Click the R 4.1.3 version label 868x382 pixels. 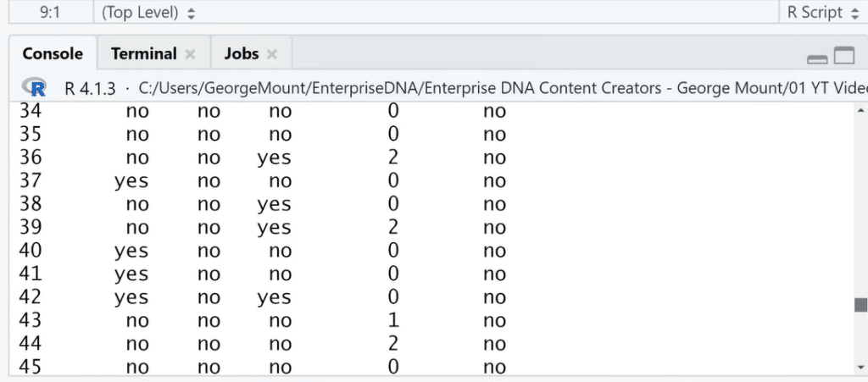click(90, 88)
